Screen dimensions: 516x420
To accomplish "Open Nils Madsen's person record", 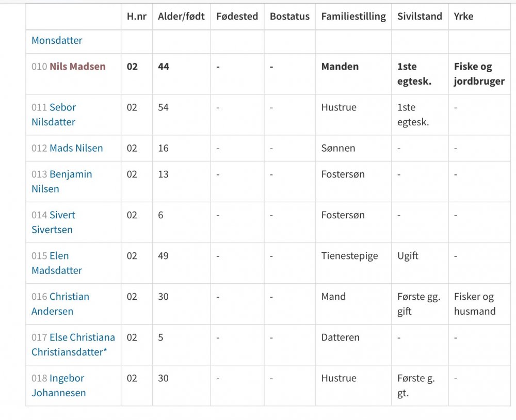I will click(x=77, y=67).
